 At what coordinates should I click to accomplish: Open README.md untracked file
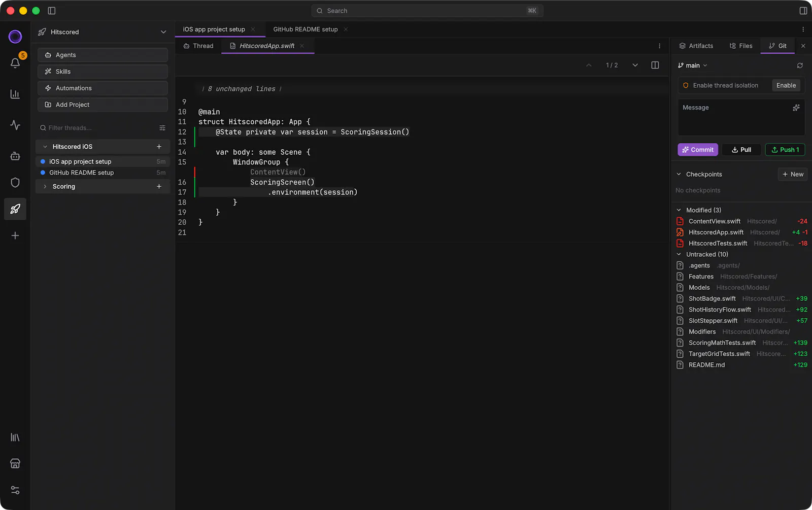tap(741, 365)
